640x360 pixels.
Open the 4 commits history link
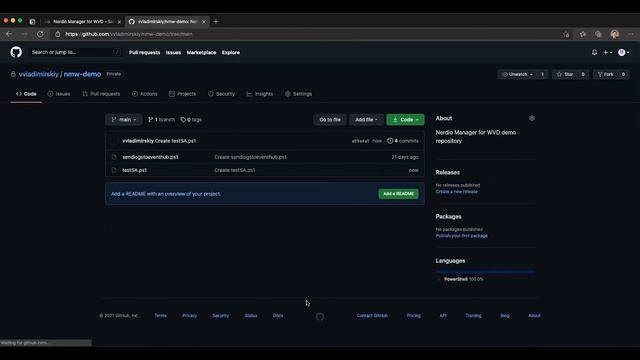(403, 141)
